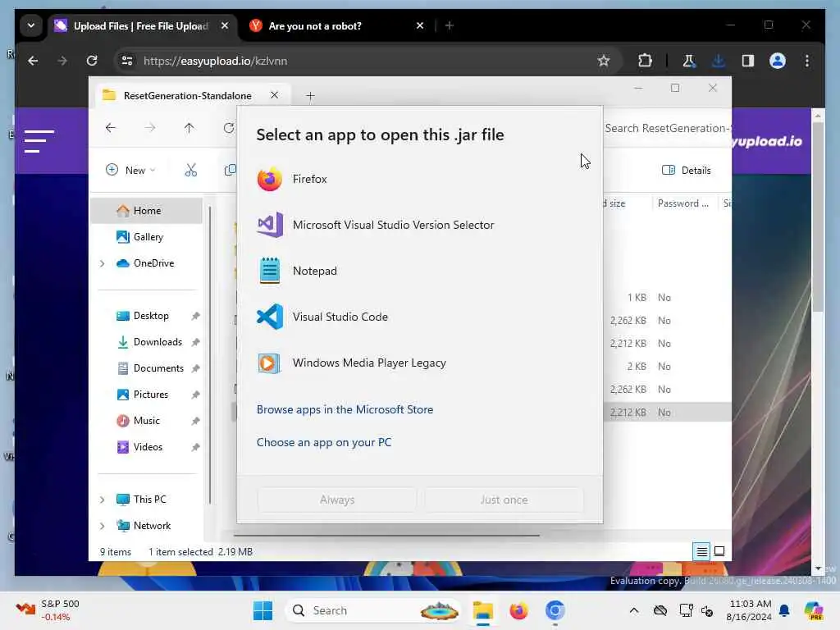This screenshot has width=840, height=630.
Task: Toggle the Details pane button
Action: click(x=687, y=171)
